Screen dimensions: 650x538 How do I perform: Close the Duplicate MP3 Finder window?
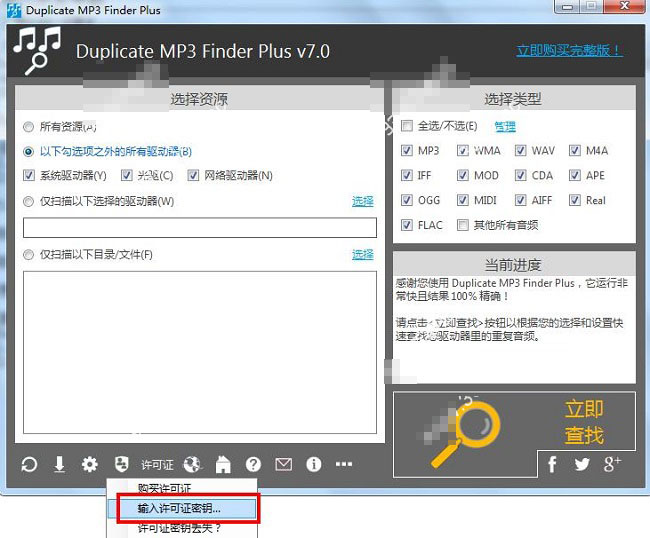pos(625,6)
